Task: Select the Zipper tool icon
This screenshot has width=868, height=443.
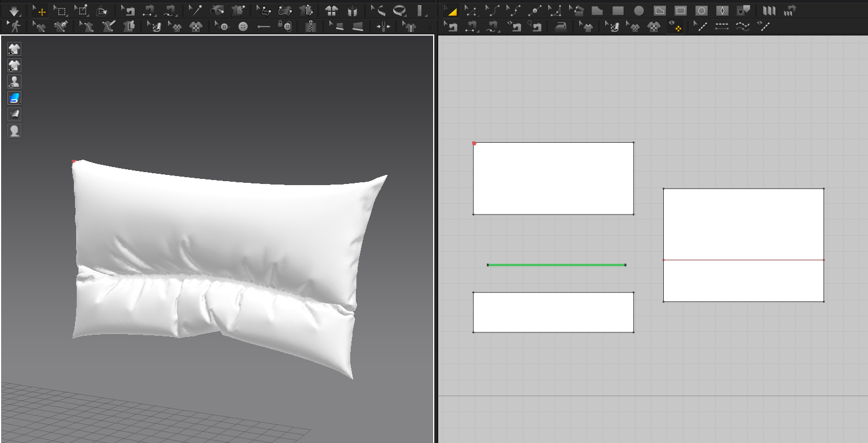Action: 310,26
